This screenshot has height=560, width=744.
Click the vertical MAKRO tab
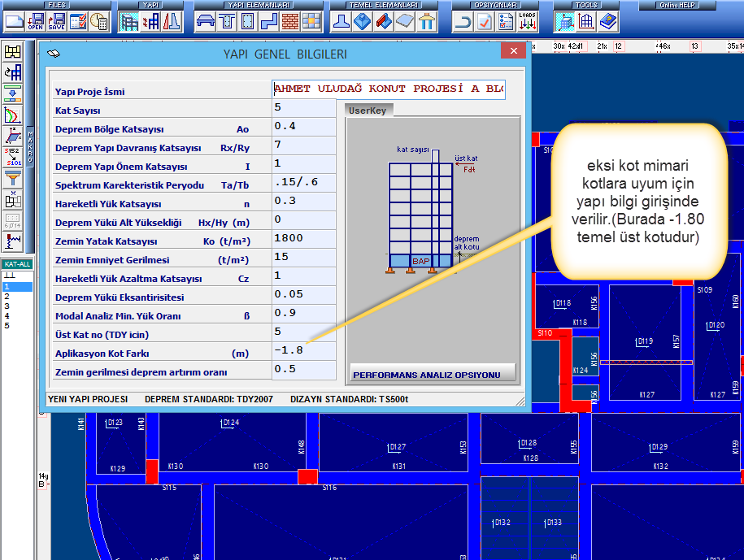[30, 146]
